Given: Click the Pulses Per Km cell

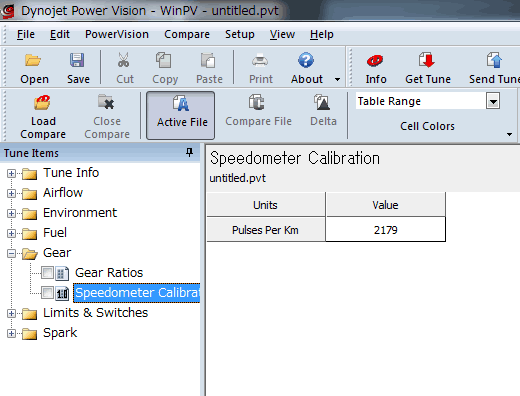Looking at the screenshot, I should click(x=265, y=230).
